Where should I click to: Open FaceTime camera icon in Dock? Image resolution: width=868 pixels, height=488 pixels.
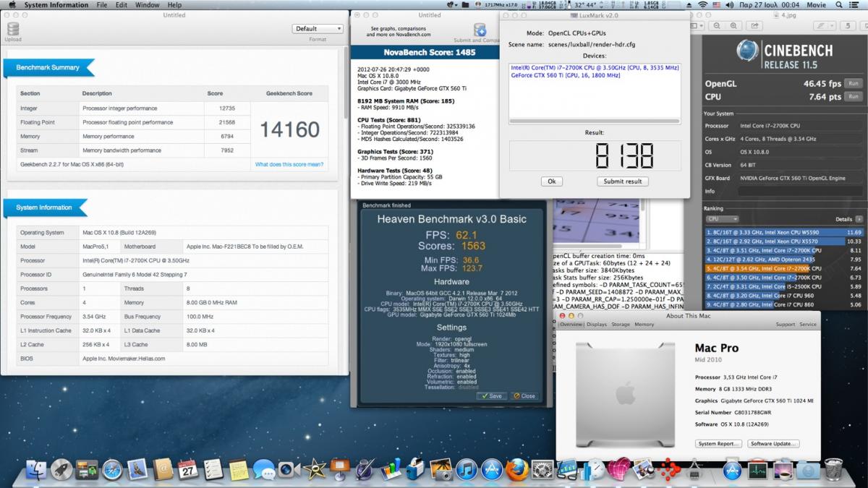pyautogui.click(x=289, y=471)
